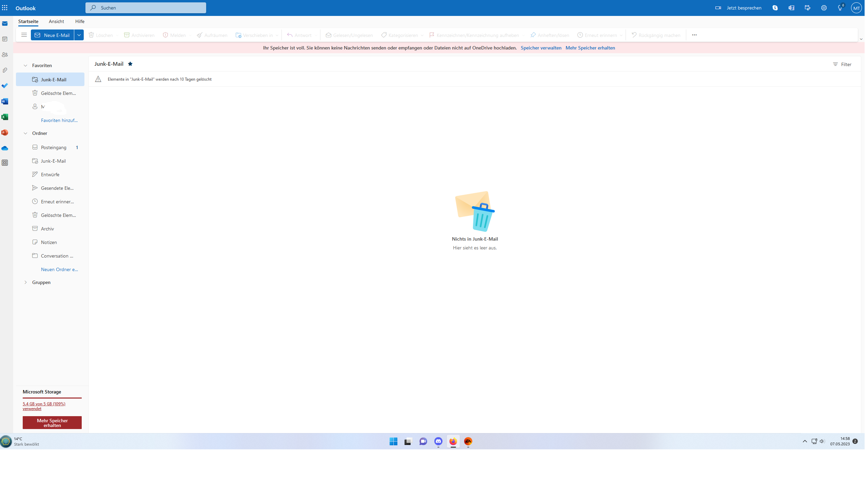This screenshot has width=868, height=488.
Task: Switch to the Ansicht tab
Action: [56, 21]
